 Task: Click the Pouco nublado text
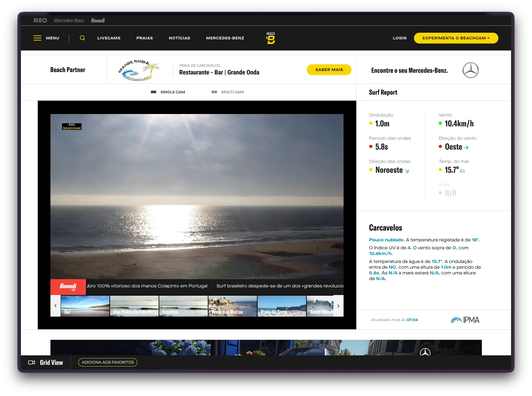tap(386, 240)
